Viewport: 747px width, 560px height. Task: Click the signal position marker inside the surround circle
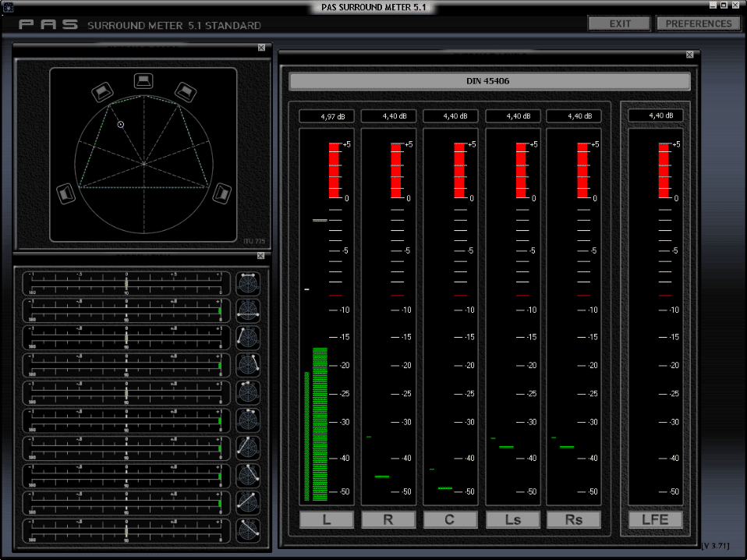point(120,125)
